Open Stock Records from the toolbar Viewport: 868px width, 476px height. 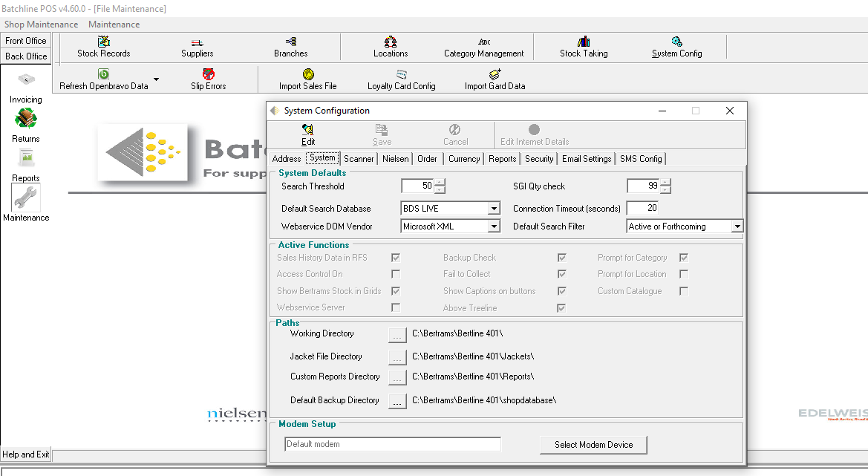click(103, 47)
